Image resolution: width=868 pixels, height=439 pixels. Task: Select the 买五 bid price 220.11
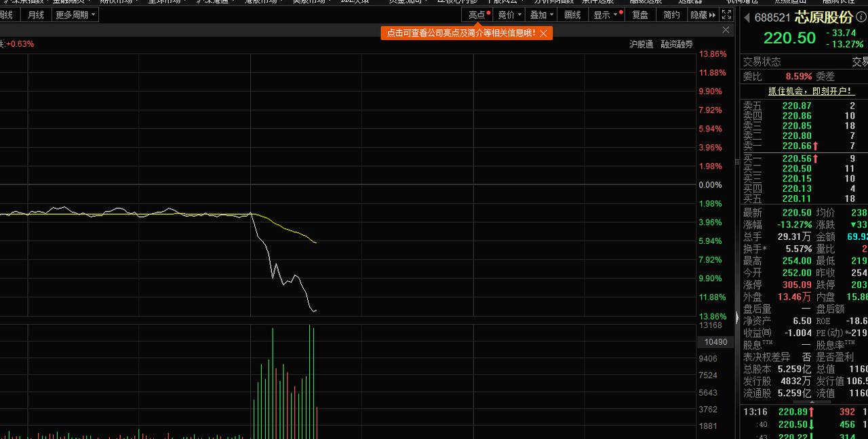pos(797,198)
